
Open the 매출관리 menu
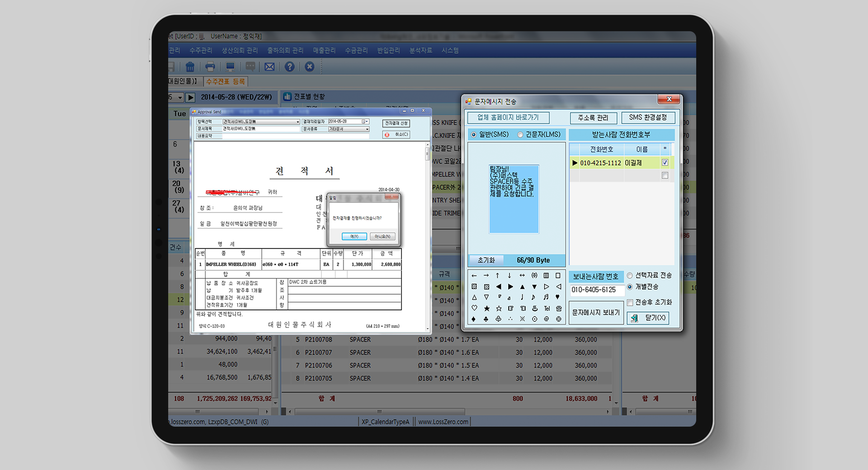pyautogui.click(x=324, y=51)
